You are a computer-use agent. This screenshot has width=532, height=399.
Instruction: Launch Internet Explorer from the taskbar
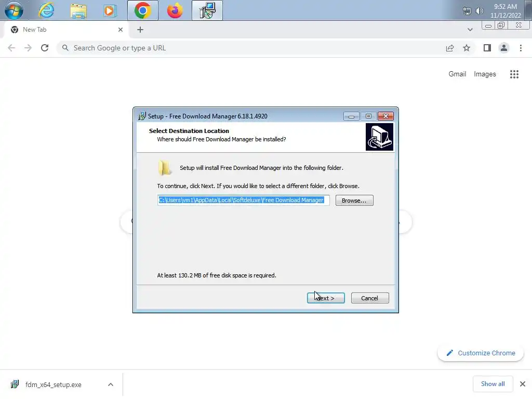coord(46,10)
